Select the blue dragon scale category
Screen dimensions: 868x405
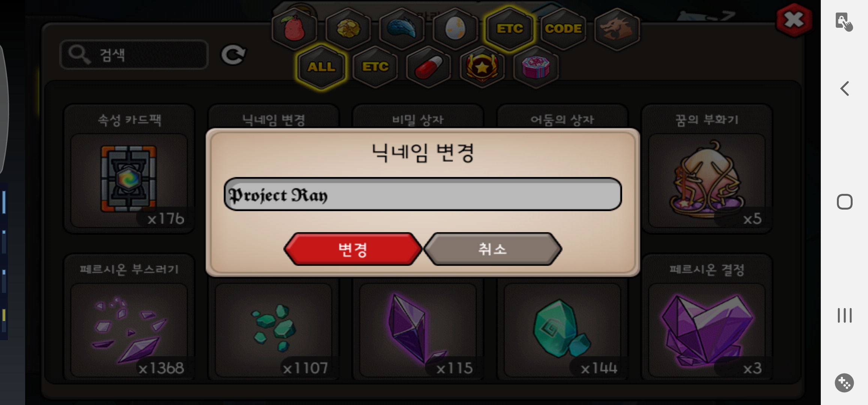click(402, 28)
